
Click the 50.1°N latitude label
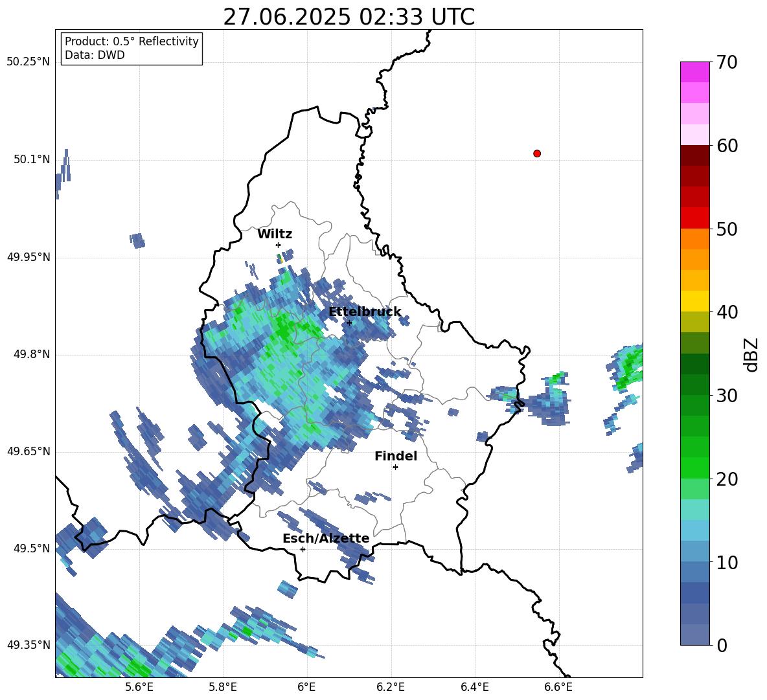tap(32, 159)
